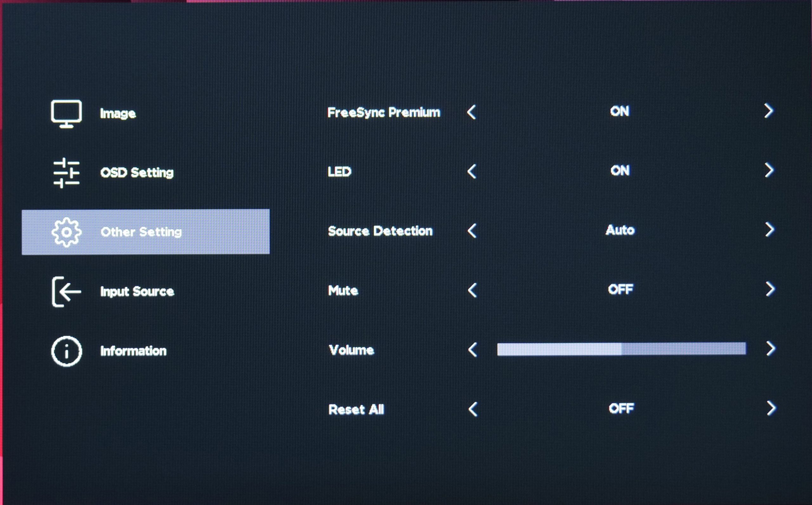Click the Volume slider bar
The width and height of the screenshot is (812, 505).
(x=621, y=349)
